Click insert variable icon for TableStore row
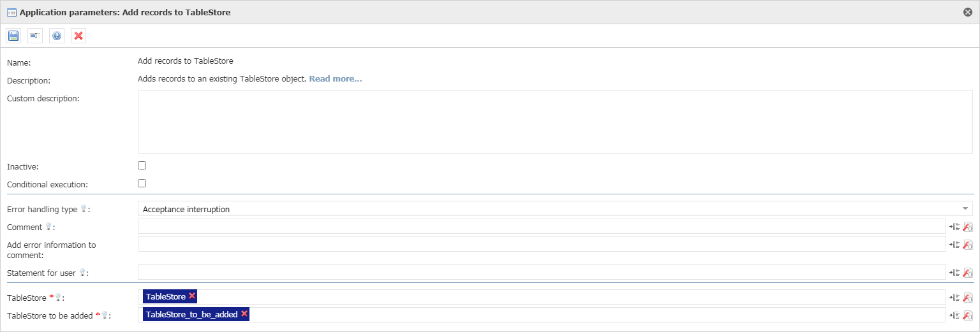This screenshot has height=332, width=980. pos(954,298)
